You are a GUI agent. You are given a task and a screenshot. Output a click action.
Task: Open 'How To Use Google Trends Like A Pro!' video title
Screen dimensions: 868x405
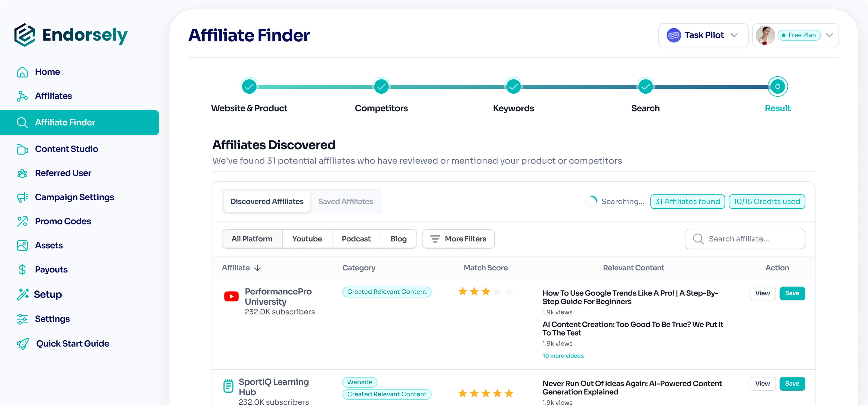[x=630, y=297]
